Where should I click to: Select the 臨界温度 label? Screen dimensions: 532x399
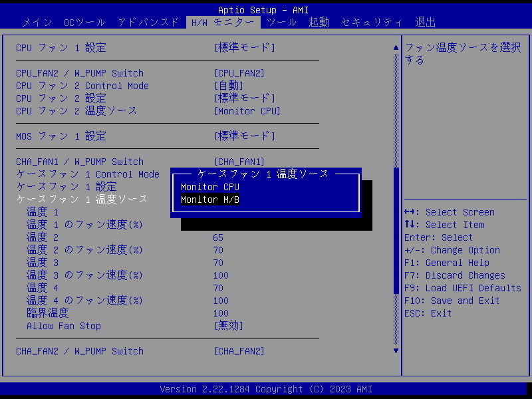click(47, 313)
